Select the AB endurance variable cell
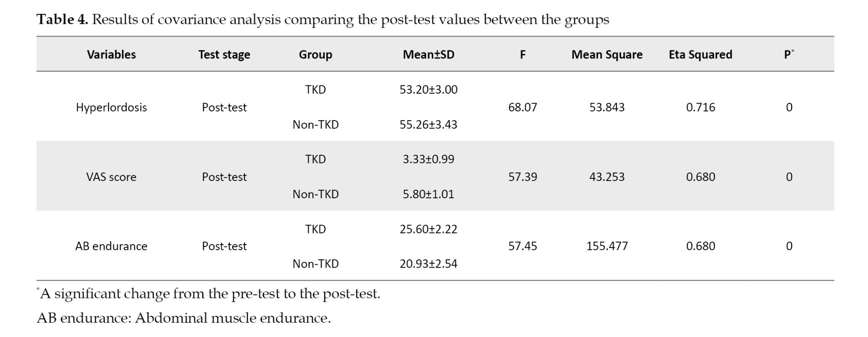The width and height of the screenshot is (868, 337). point(111,246)
